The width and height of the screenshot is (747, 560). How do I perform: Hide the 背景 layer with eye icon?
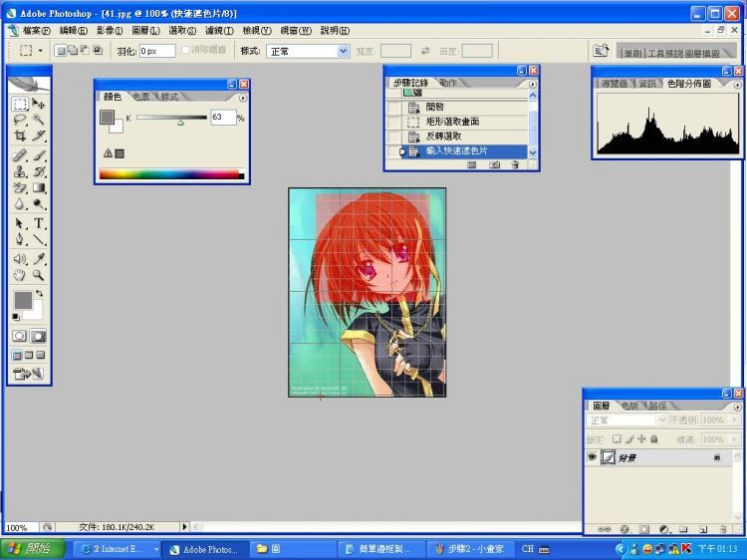pos(592,456)
